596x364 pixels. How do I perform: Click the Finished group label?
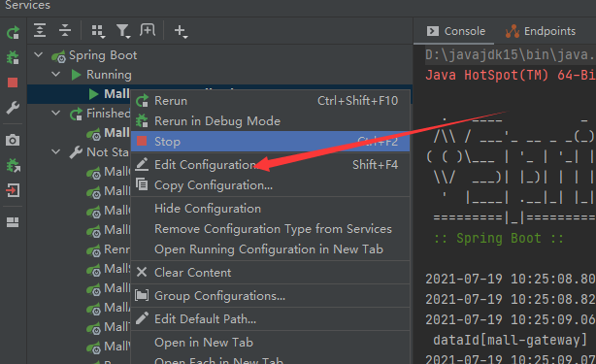(109, 114)
